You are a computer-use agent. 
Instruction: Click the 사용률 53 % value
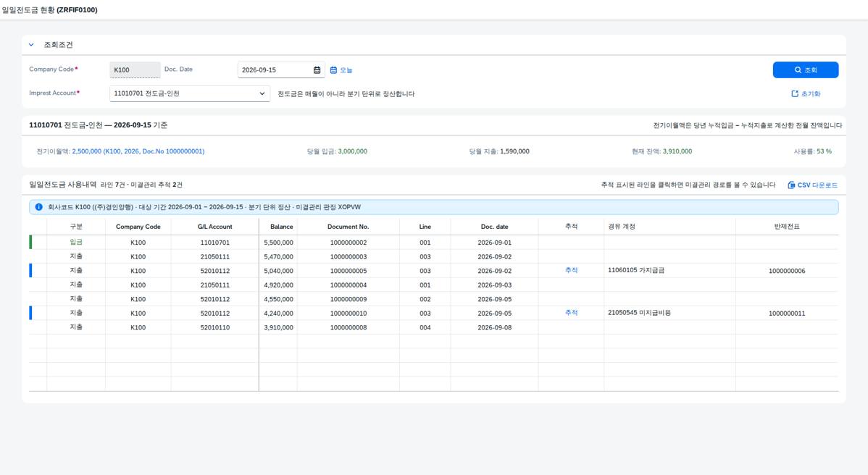tap(824, 151)
